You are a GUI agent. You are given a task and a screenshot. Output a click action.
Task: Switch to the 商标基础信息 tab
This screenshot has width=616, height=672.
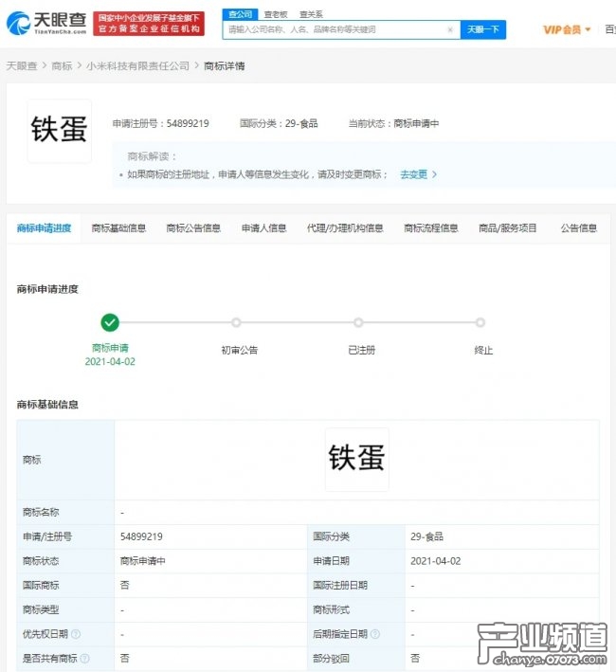(x=118, y=228)
